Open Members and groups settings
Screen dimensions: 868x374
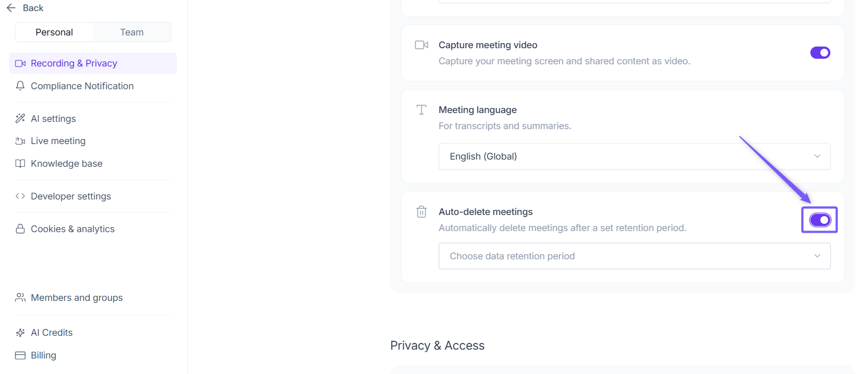tap(76, 298)
